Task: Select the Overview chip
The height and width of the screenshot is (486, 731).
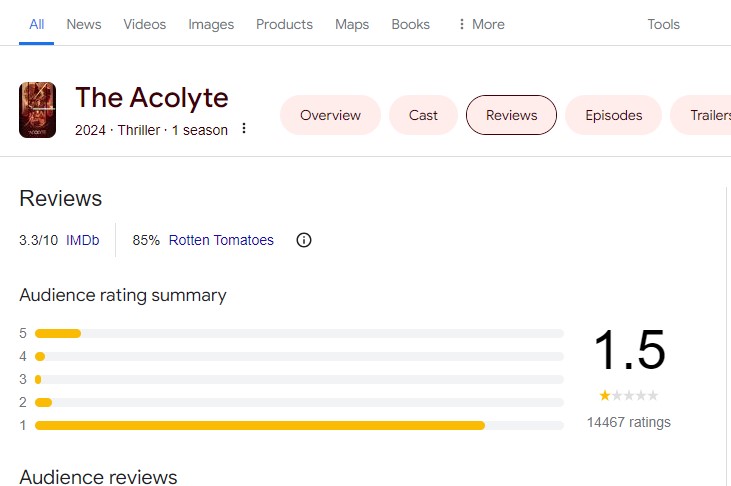Action: (330, 115)
